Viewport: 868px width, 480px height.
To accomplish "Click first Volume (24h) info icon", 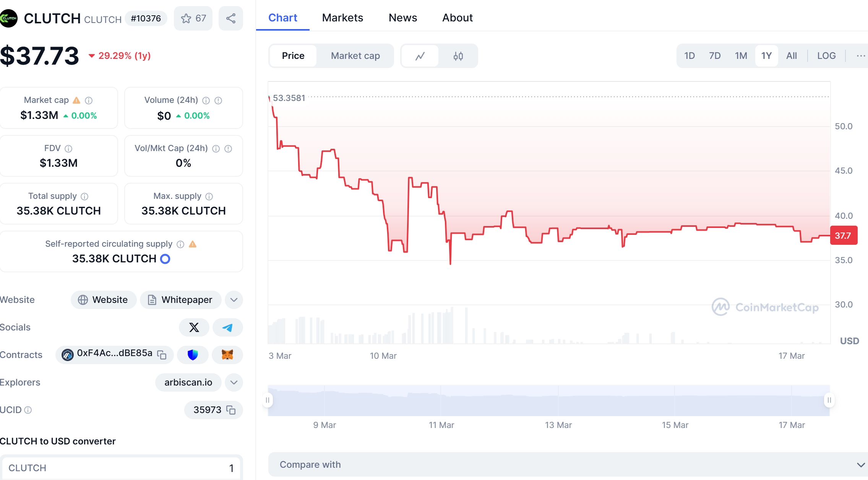I will pyautogui.click(x=206, y=100).
